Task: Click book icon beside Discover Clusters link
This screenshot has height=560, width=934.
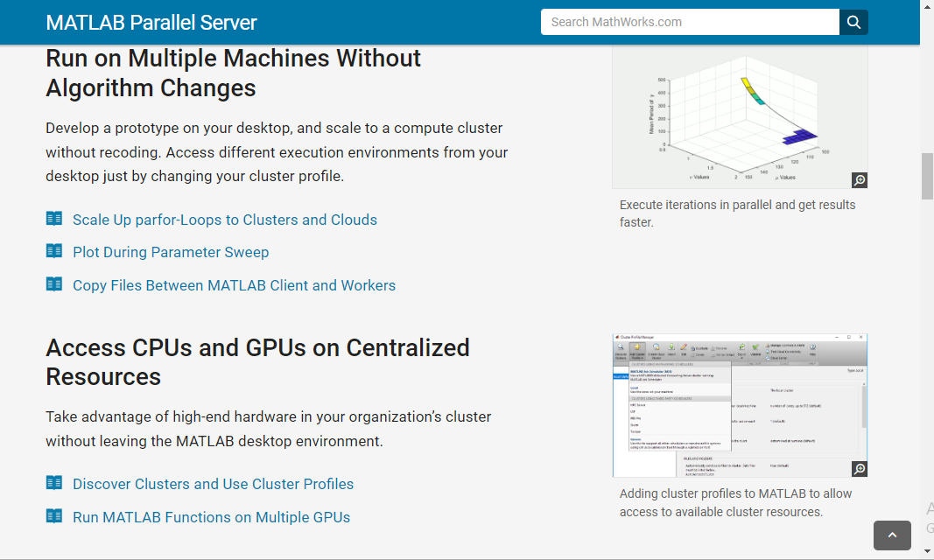Action: (54, 483)
